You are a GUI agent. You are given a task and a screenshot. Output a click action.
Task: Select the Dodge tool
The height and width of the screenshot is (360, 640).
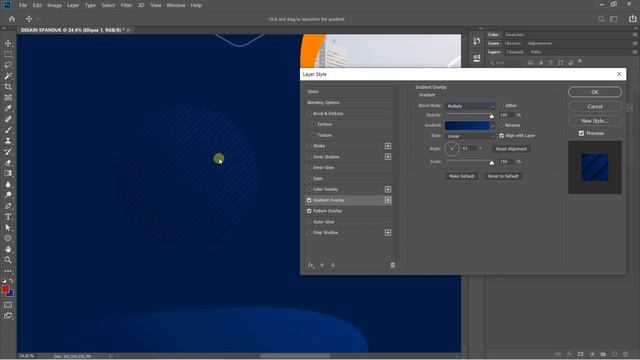point(8,195)
